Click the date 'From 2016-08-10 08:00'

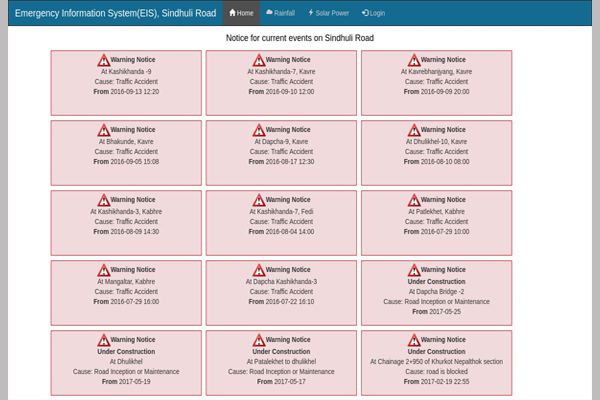(436, 162)
